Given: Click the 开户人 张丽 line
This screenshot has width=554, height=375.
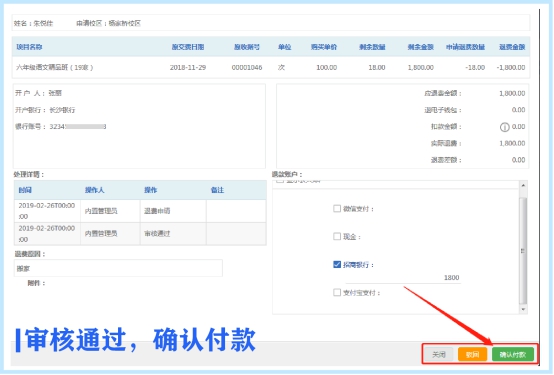Looking at the screenshot, I should click(39, 93).
